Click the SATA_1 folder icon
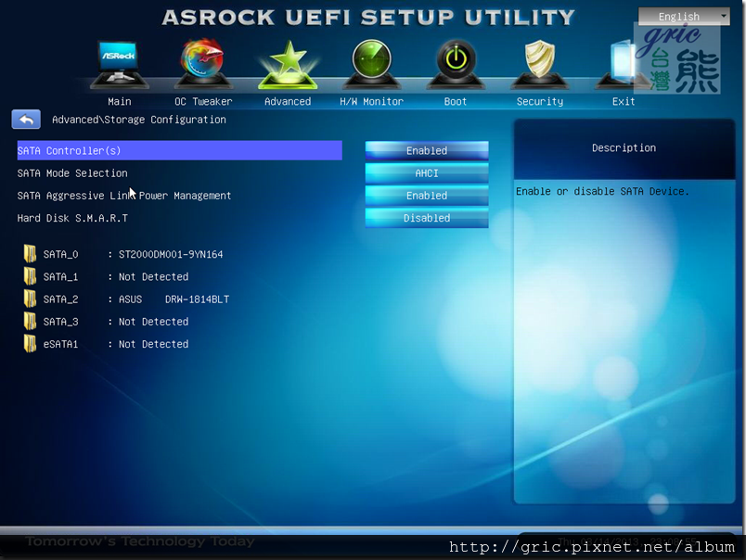746x560 pixels. (x=30, y=276)
